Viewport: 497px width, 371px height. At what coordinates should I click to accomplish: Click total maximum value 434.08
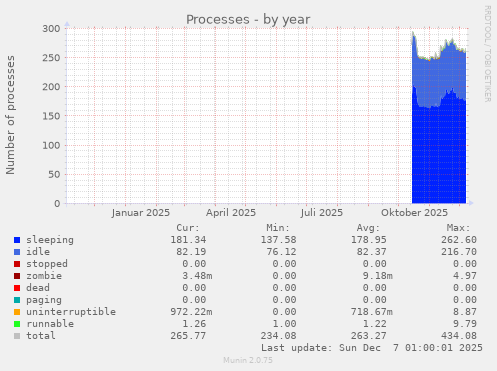[x=459, y=336]
